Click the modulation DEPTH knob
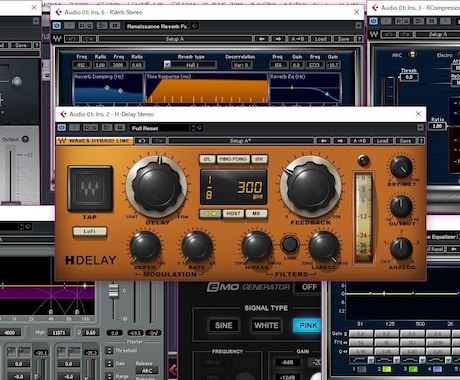This screenshot has height=380, width=460. tap(145, 247)
